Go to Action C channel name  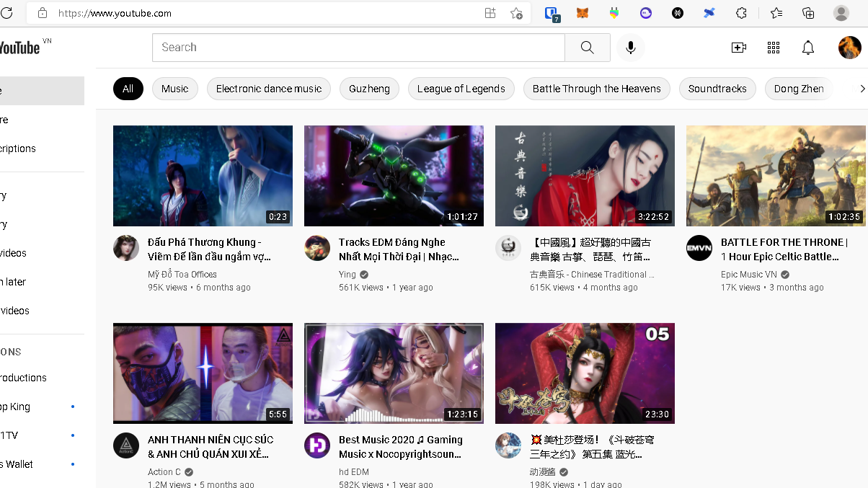tap(164, 472)
